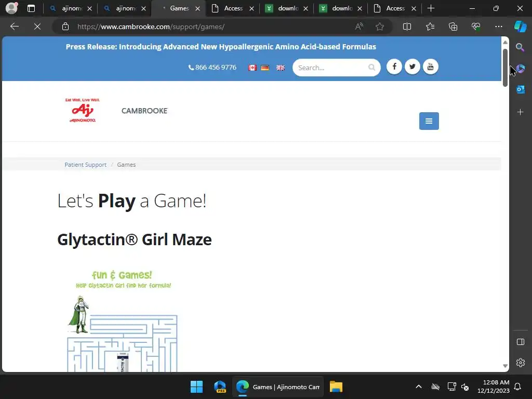Open the PRE app on taskbar
The height and width of the screenshot is (399, 532).
click(x=220, y=387)
